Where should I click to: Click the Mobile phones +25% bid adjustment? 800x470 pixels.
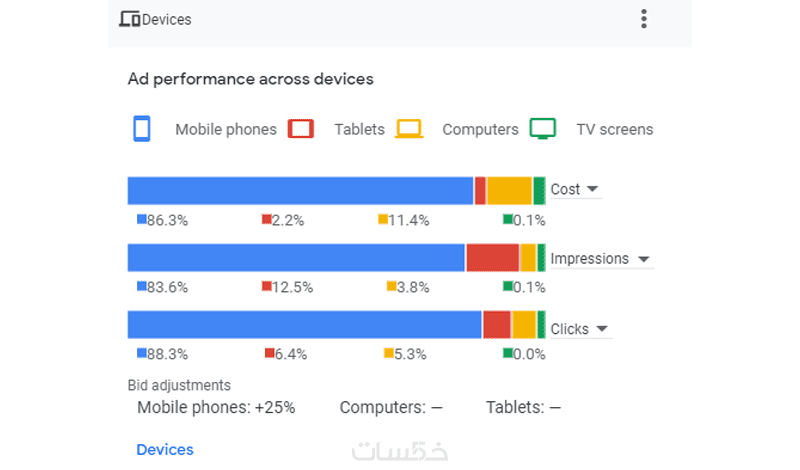click(216, 407)
